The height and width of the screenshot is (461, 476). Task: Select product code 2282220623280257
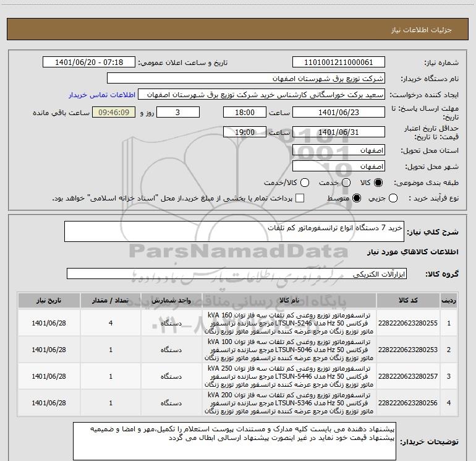pyautogui.click(x=408, y=376)
